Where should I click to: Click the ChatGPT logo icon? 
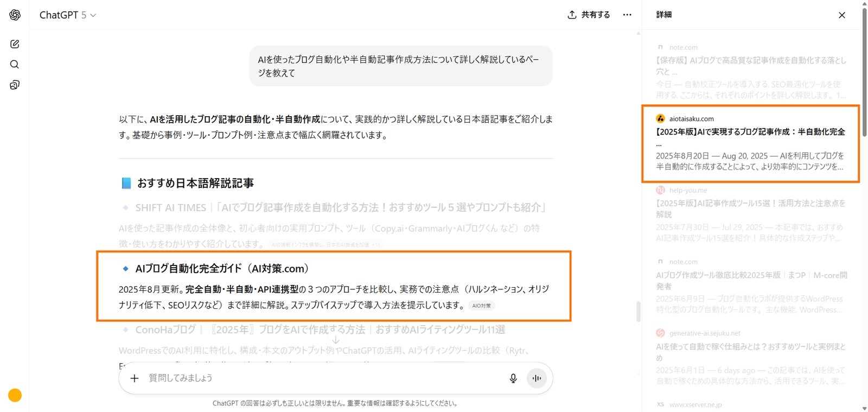tap(15, 15)
